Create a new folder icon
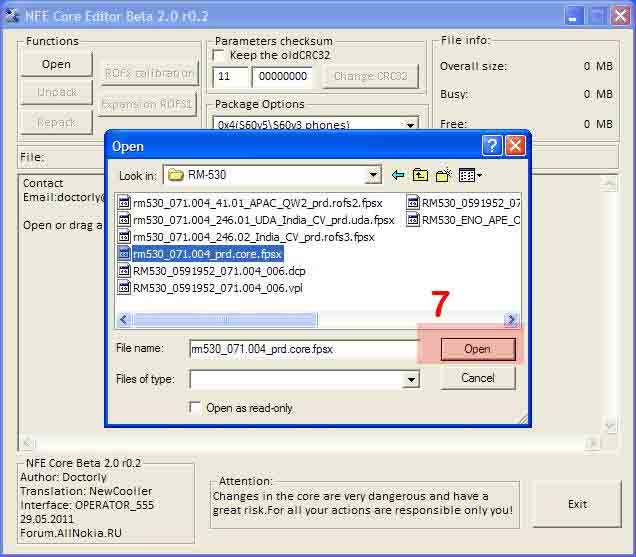The height and width of the screenshot is (557, 636). tap(443, 175)
